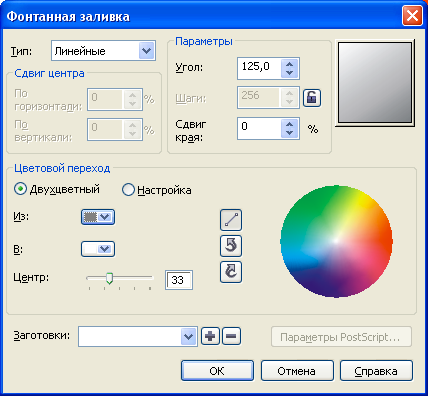Close the Фонтанная заливка dialog
Image resolution: width=428 pixels, height=396 pixels.
412,16
